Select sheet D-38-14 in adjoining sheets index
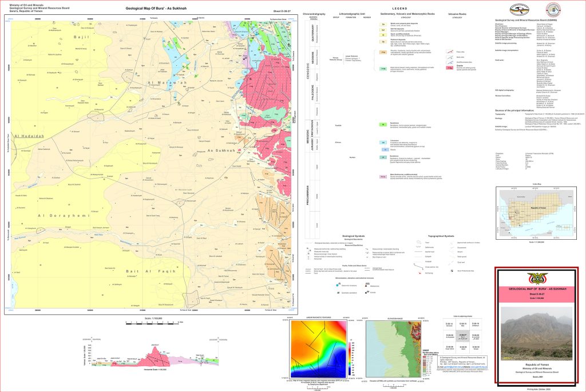This screenshot has height=392, width=586. tap(449, 324)
